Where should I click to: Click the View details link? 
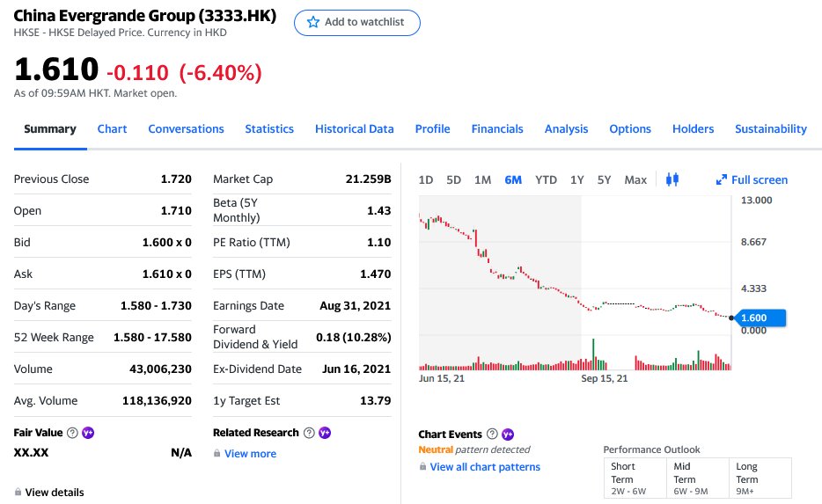[55, 493]
